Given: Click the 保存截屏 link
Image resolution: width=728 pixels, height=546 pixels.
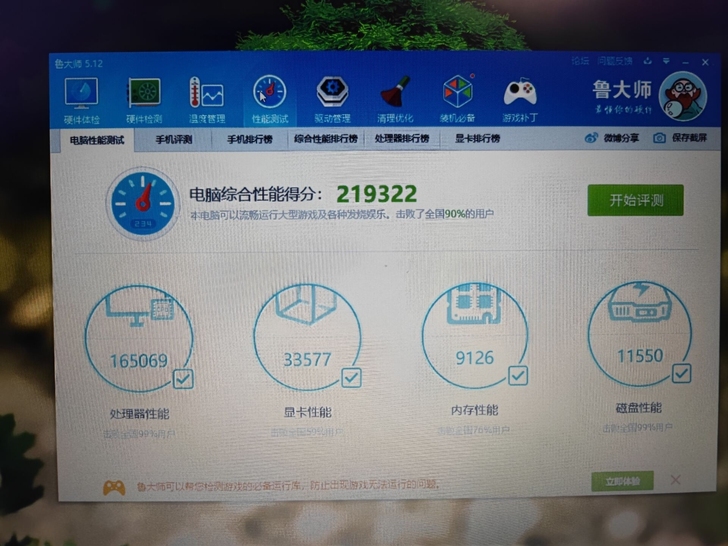Looking at the screenshot, I should coord(689,138).
